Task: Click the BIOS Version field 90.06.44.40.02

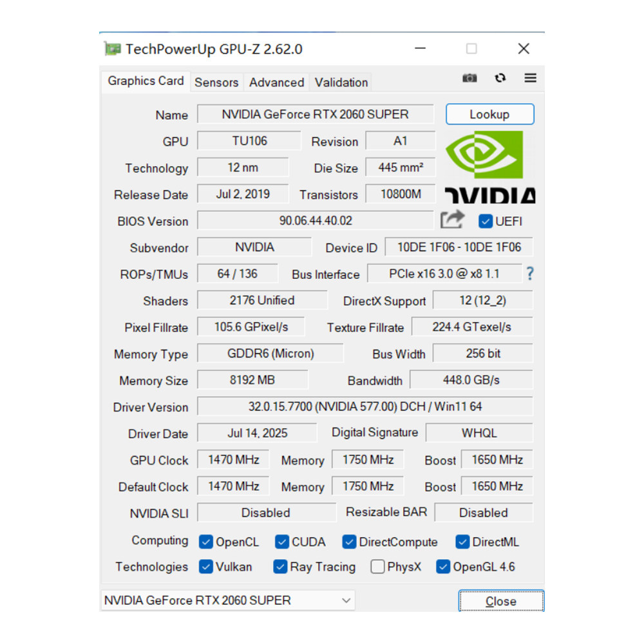Action: coord(315,220)
